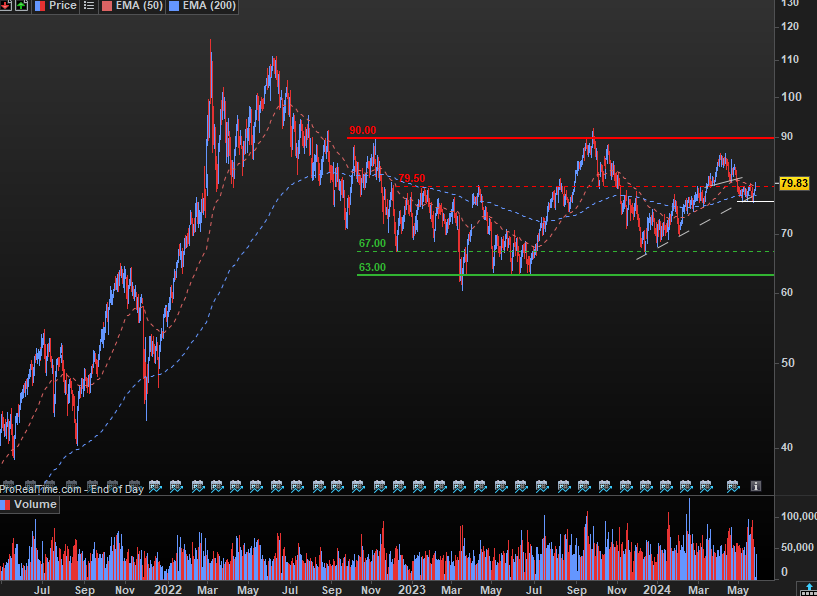Image resolution: width=817 pixels, height=596 pixels.
Task: Click the blue EMA (200) color swatch
Action: [174, 6]
